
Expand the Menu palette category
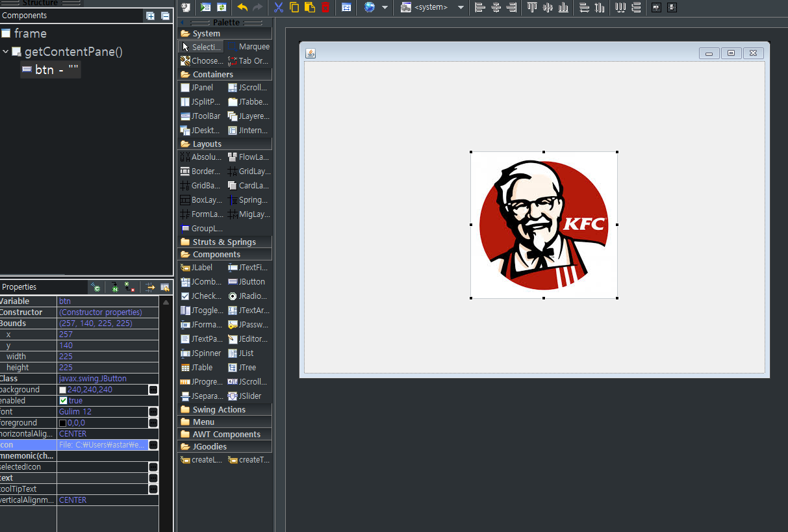225,422
